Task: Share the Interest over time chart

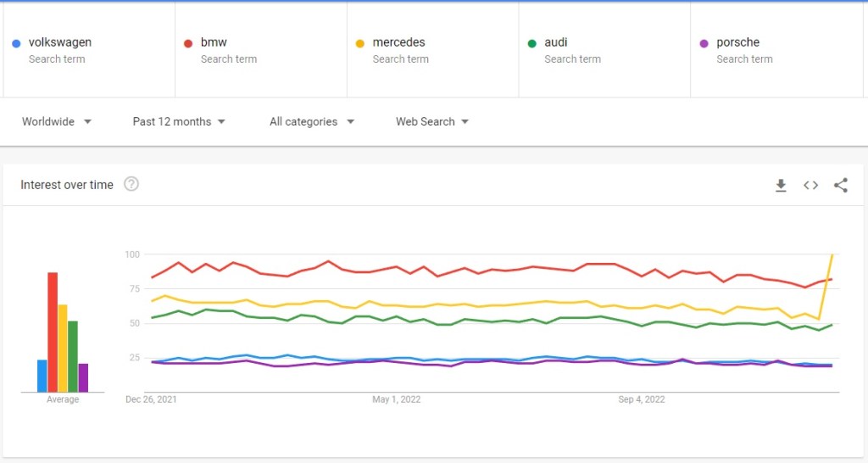Action: pyautogui.click(x=840, y=186)
